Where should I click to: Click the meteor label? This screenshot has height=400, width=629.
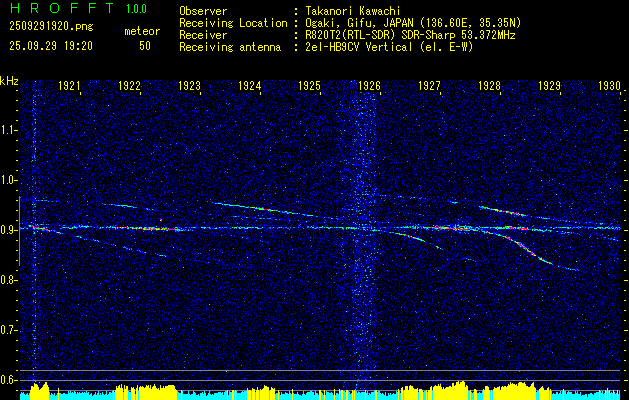pos(142,31)
